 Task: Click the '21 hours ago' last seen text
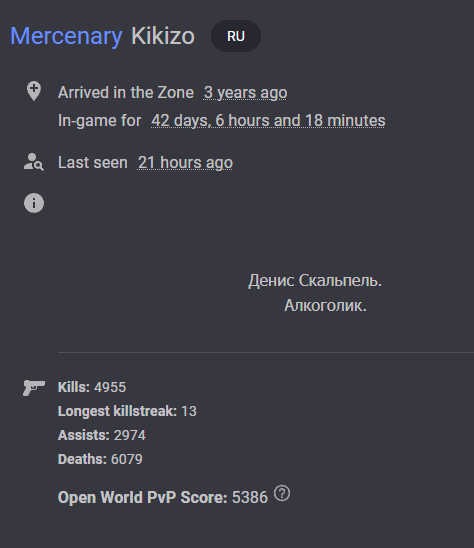coord(185,163)
